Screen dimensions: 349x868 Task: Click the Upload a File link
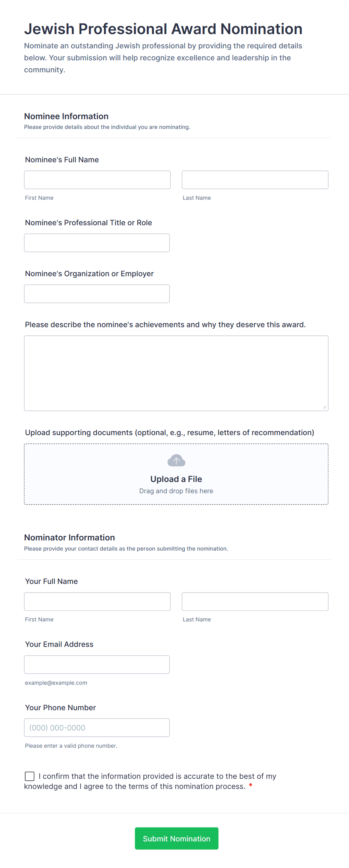pyautogui.click(x=176, y=479)
